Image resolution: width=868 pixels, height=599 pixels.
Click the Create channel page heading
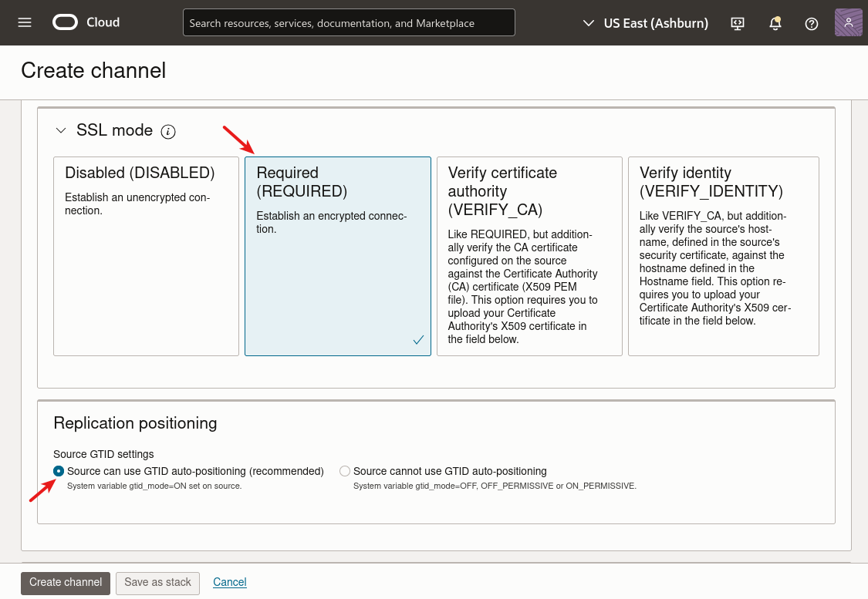coord(93,71)
